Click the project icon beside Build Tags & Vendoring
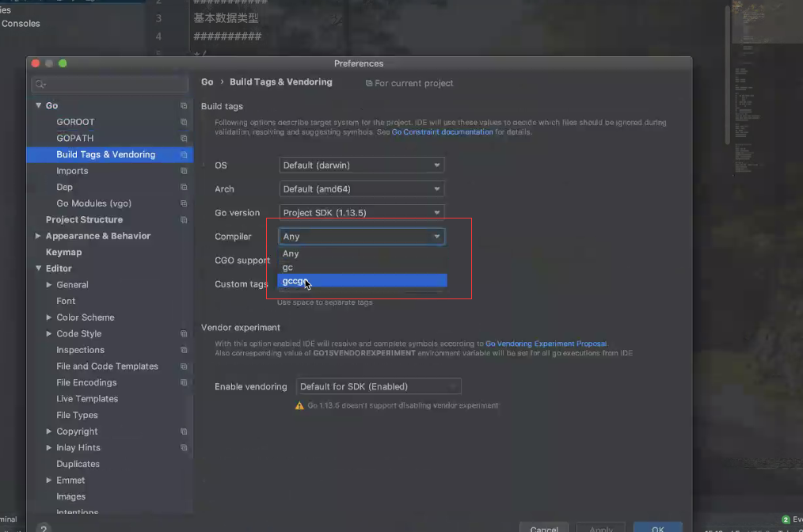803x532 pixels. [x=184, y=154]
